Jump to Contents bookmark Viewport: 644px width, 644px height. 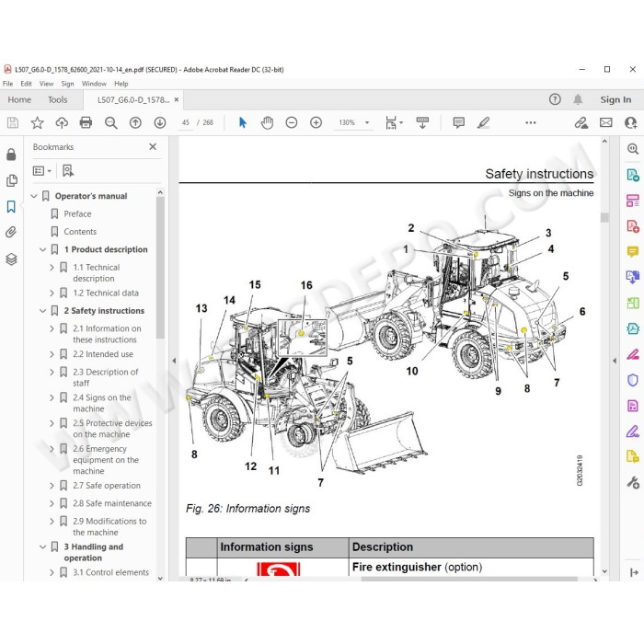coord(80,232)
